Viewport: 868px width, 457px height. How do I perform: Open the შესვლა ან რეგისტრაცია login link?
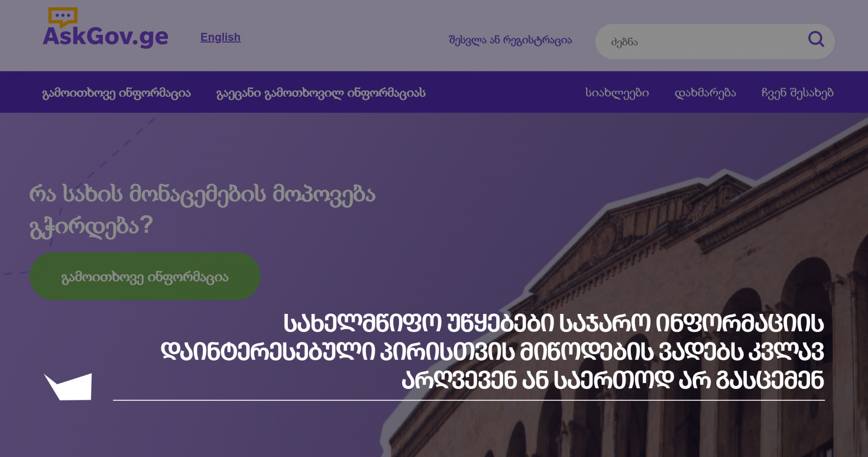(x=510, y=40)
